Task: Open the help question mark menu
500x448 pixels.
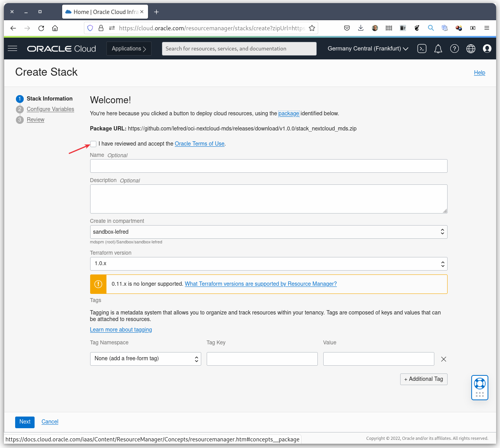Action: (455, 49)
